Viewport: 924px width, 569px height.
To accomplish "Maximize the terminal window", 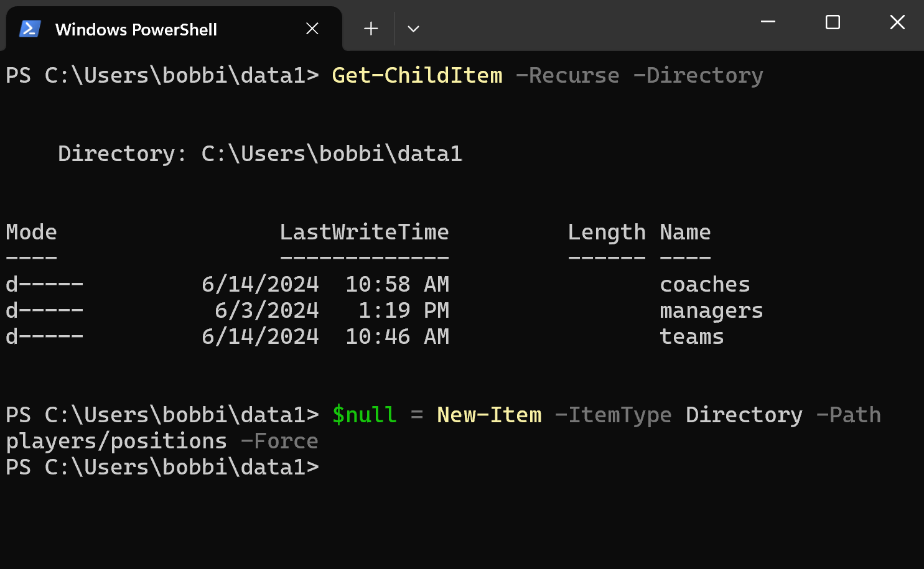I will coord(833,22).
